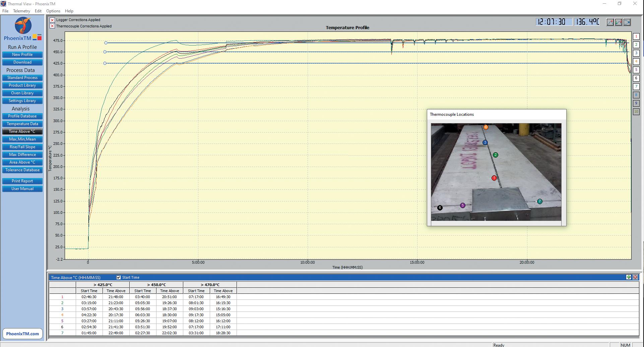The image size is (644, 347).
Task: Toggle channel 5 trace visibility
Action: point(636,70)
